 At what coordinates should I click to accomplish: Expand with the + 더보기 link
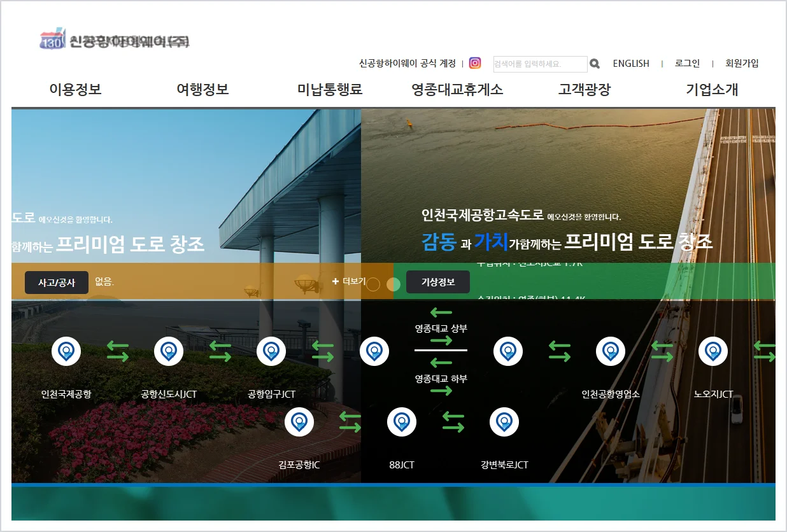(x=349, y=281)
